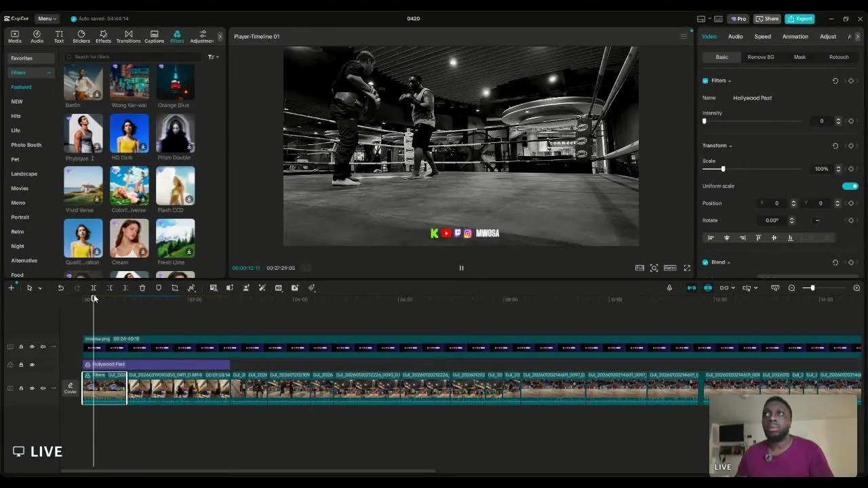The image size is (868, 488).
Task: Click the Rotate angle input field
Action: 772,220
